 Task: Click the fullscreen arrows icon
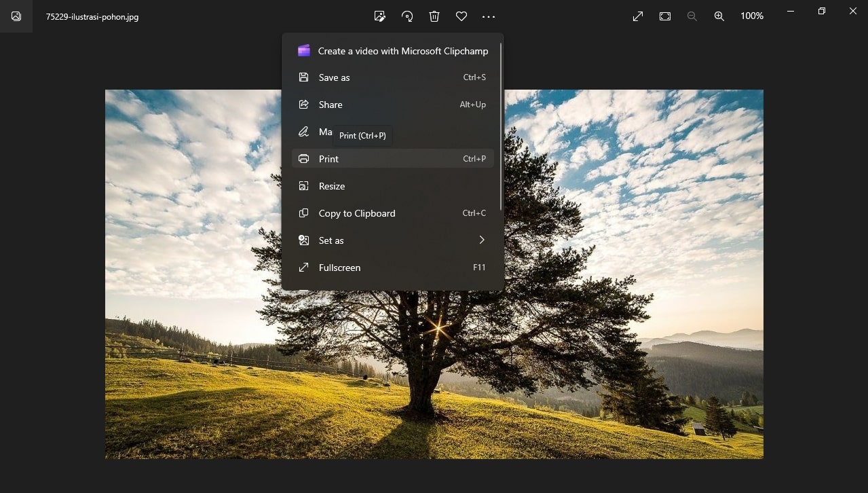pyautogui.click(x=637, y=16)
